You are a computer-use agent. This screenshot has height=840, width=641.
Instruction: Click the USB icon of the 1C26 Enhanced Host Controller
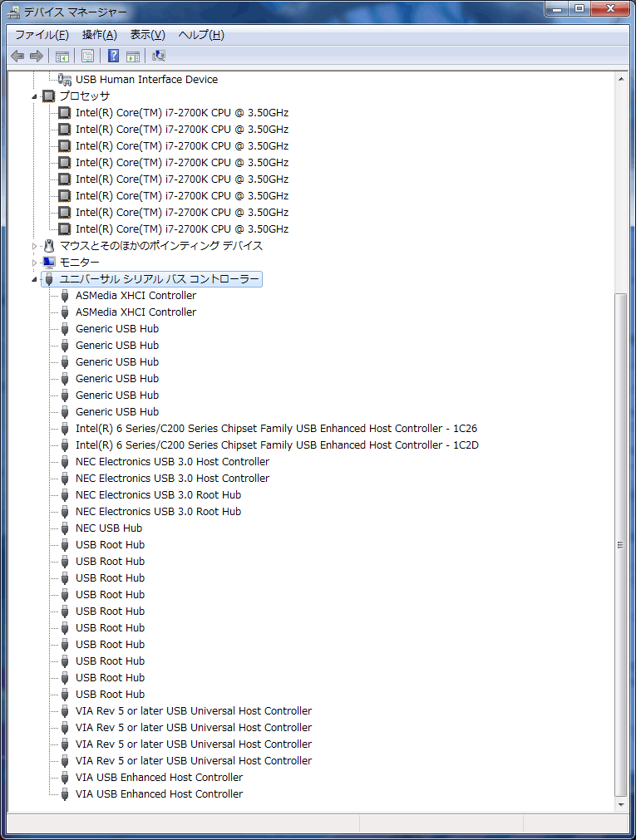click(x=65, y=428)
